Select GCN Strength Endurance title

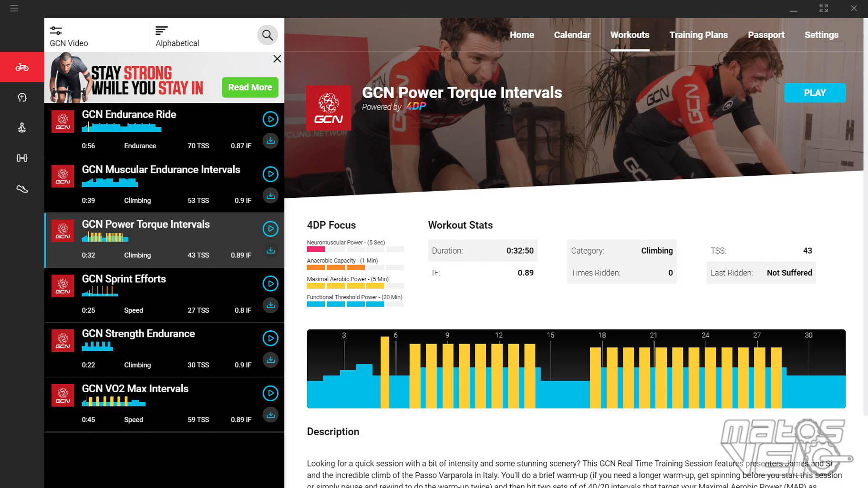138,334
